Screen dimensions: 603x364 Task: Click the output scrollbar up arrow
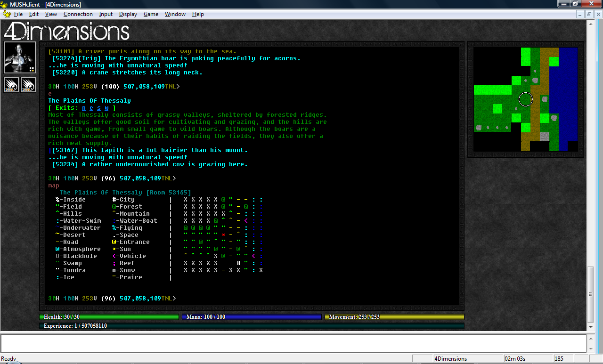point(591,23)
